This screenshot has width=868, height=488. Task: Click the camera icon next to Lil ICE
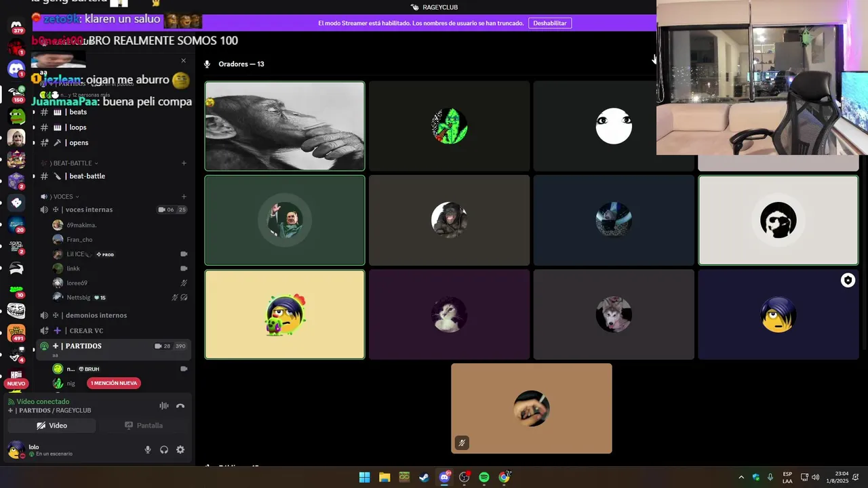pyautogui.click(x=184, y=254)
